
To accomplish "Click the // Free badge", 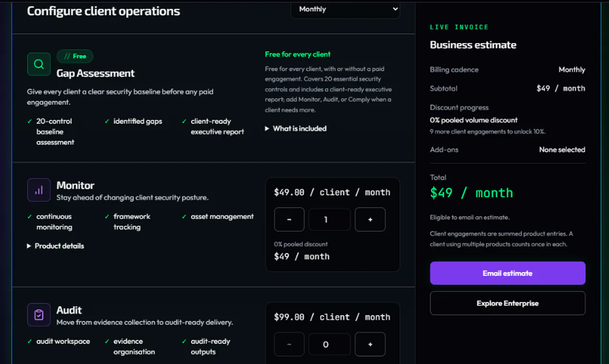I will 75,56.
